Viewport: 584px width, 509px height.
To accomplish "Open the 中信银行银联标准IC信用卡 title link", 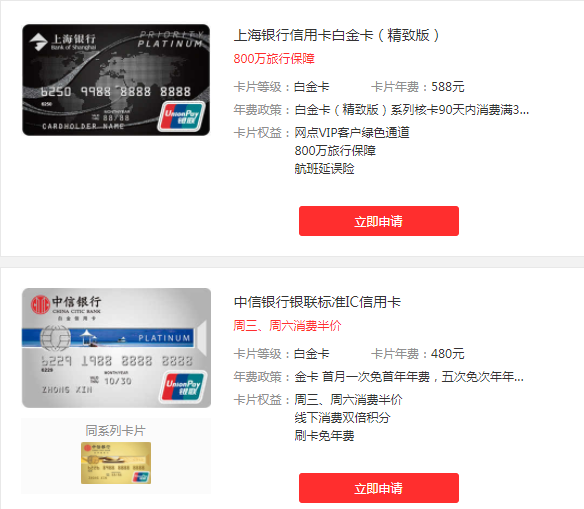I will click(317, 302).
